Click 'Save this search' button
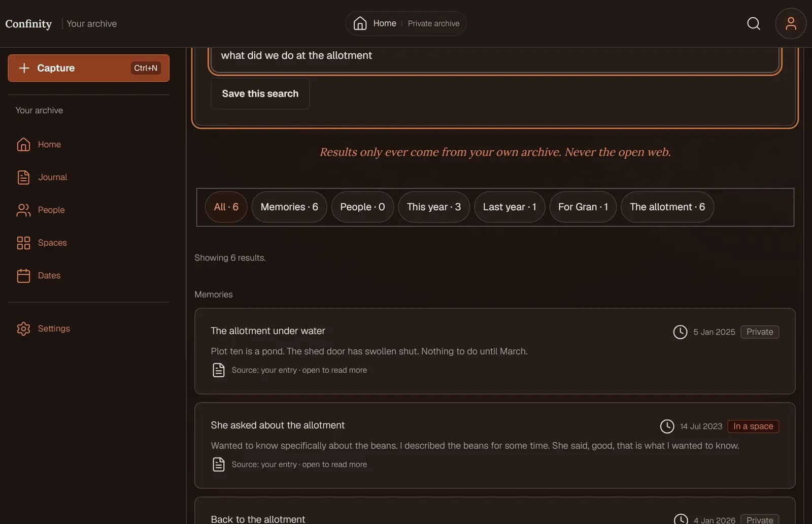This screenshot has height=524, width=812. point(260,93)
